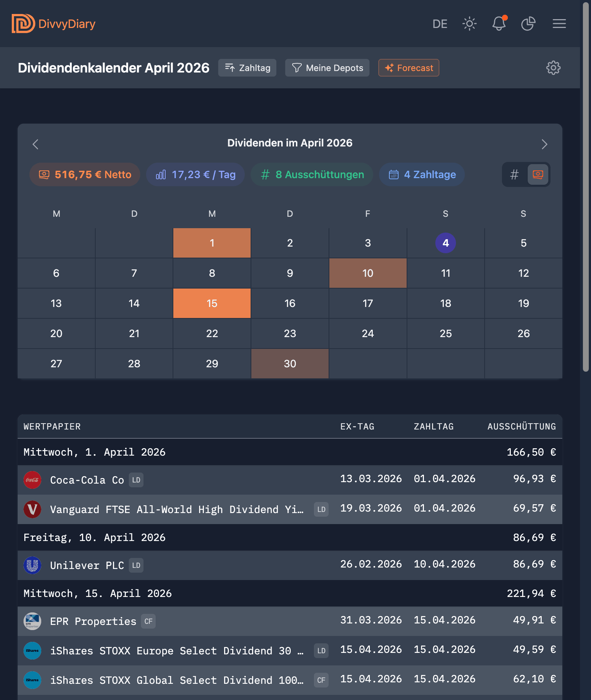The height and width of the screenshot is (700, 591).
Task: Open notifications via the bell icon
Action: click(x=499, y=24)
